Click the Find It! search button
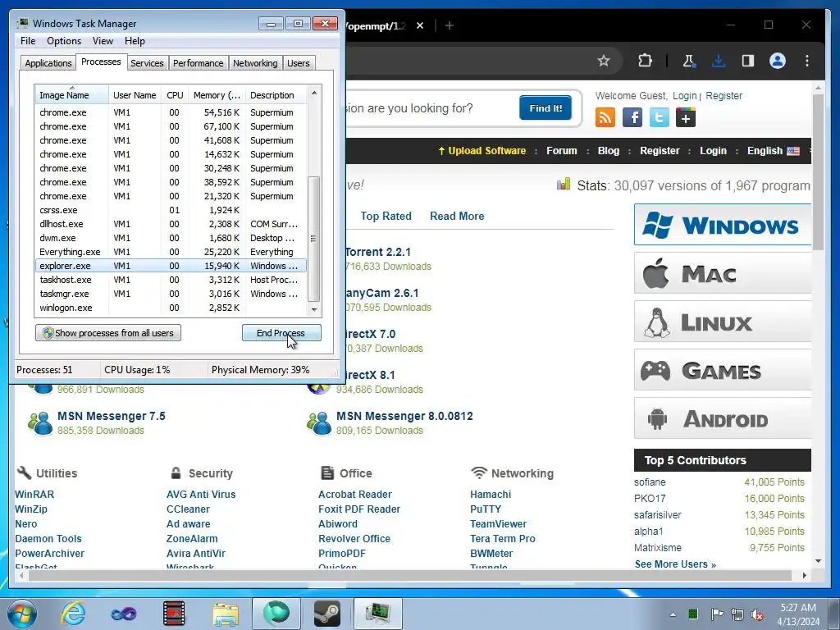This screenshot has width=840, height=630. 546,107
